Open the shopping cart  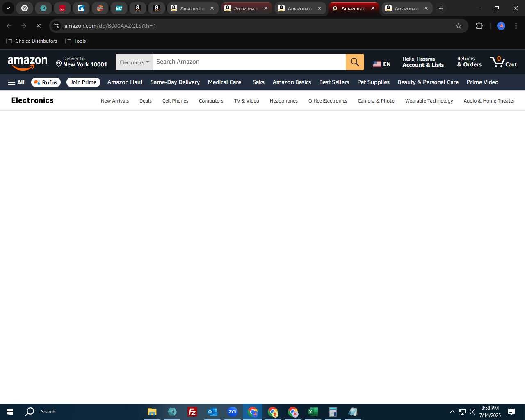[x=503, y=62]
